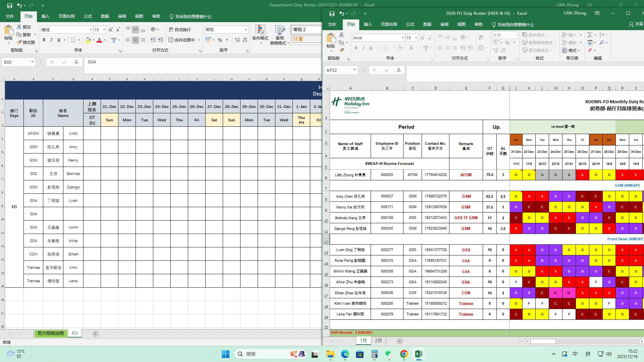
Task: Click the merge and center 合并后居中 icon
Action: pos(171,40)
